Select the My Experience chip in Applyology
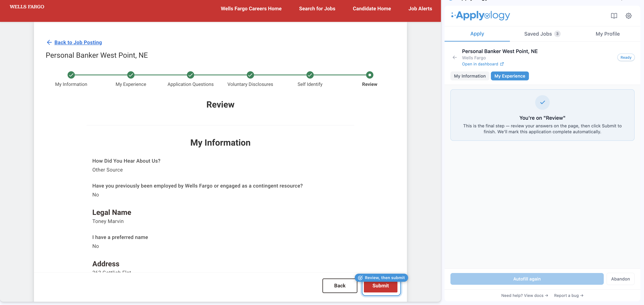Viewport: 644px width, 305px height. (509, 76)
